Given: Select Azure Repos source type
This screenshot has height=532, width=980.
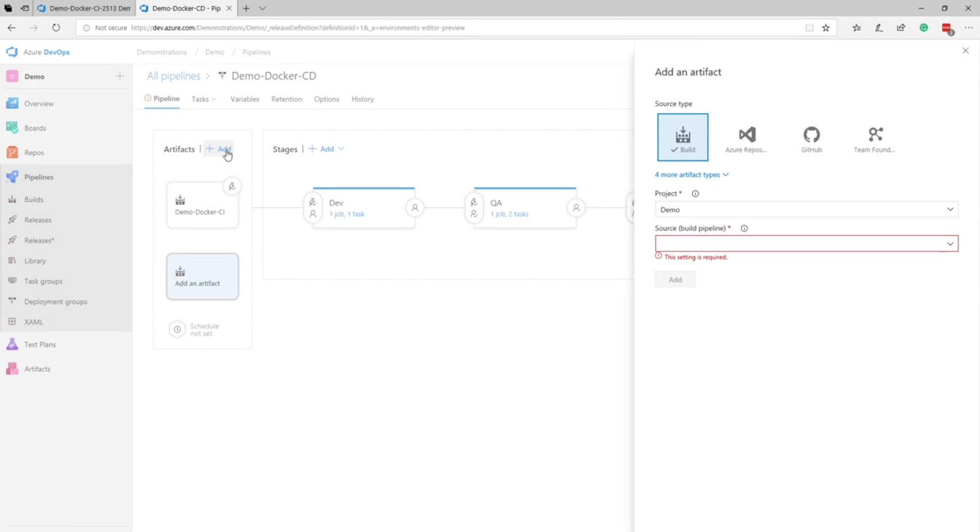Looking at the screenshot, I should [x=746, y=140].
